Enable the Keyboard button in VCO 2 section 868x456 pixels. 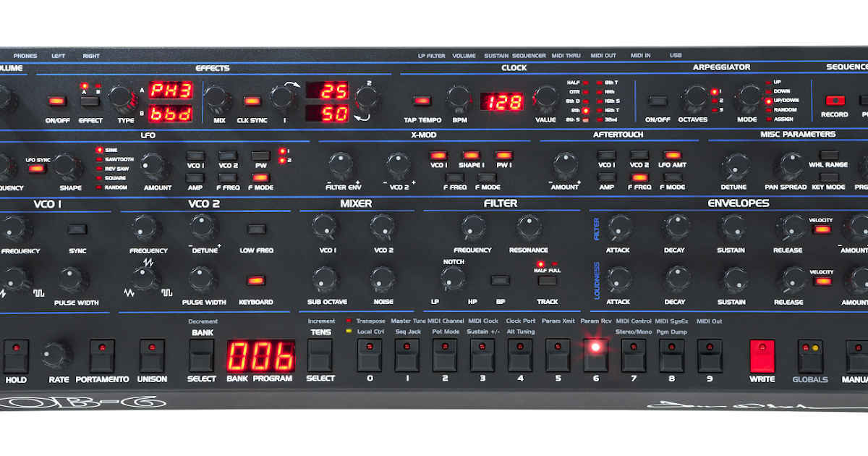255,279
